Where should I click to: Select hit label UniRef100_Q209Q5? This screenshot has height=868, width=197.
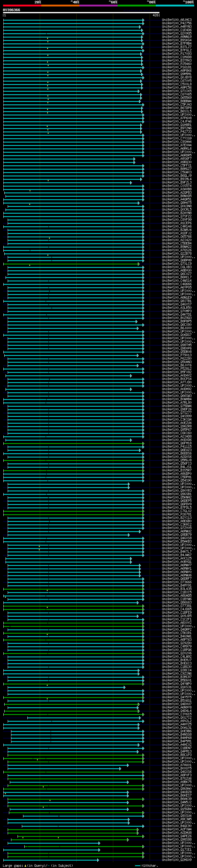177,33
